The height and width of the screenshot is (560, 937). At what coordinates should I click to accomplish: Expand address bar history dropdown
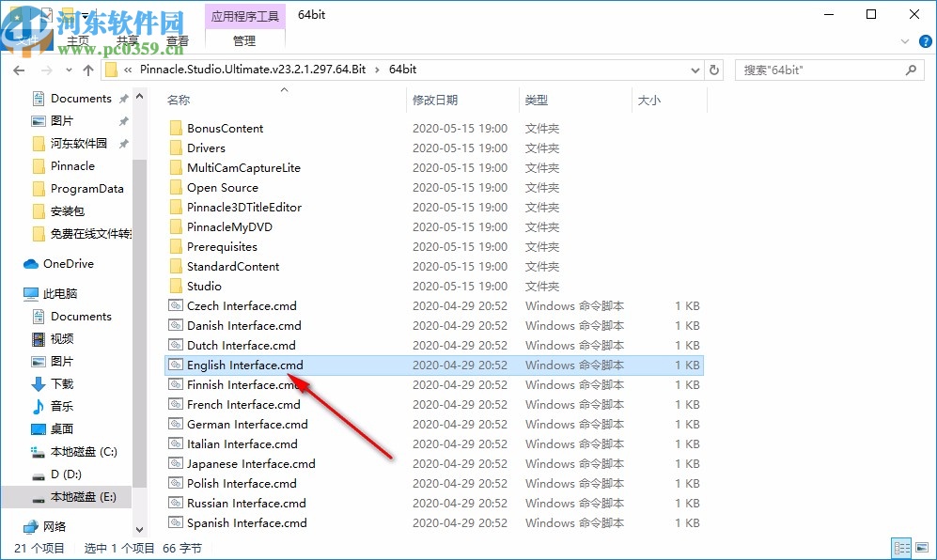695,70
